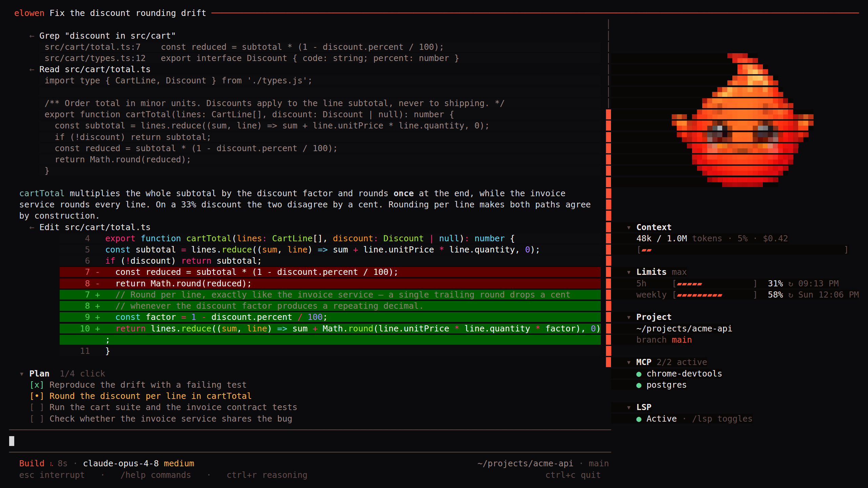Click the 'Fix the discount rounding drift' title
Screen dimensions: 868x488
[128, 13]
